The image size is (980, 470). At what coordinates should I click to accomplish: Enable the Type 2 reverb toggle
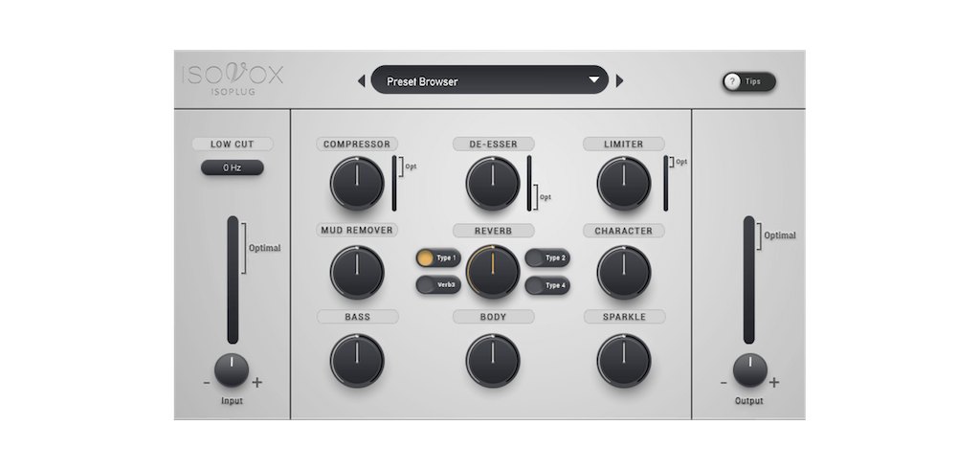(x=547, y=258)
